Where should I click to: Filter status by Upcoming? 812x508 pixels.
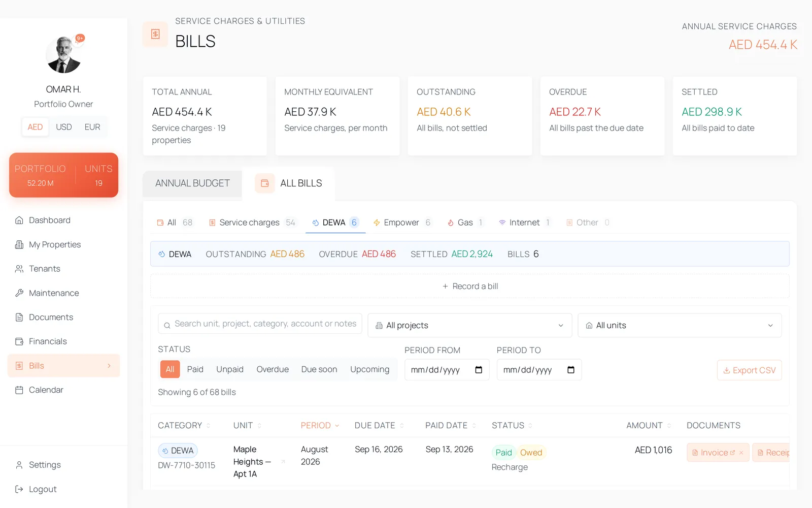(370, 369)
